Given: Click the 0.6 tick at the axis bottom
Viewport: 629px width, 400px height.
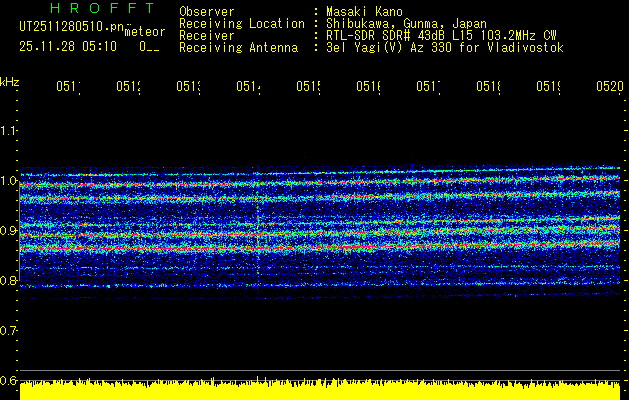Looking at the screenshot, I should pyautogui.click(x=9, y=380).
